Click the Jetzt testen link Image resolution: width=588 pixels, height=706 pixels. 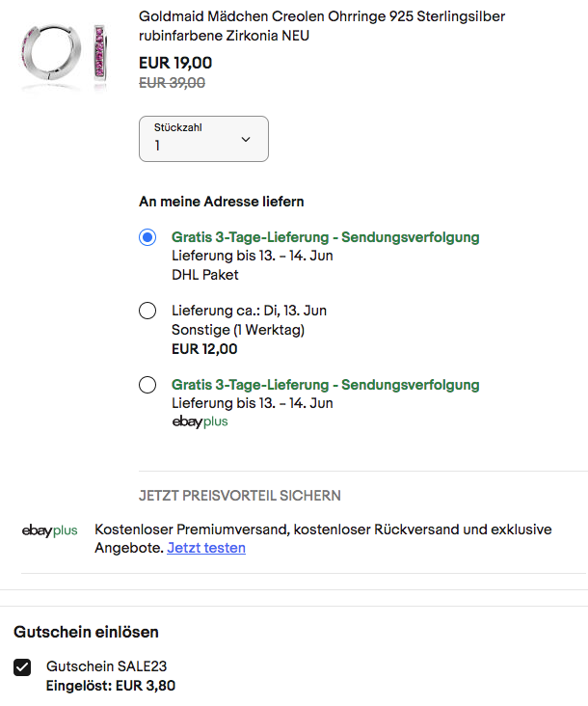point(206,548)
